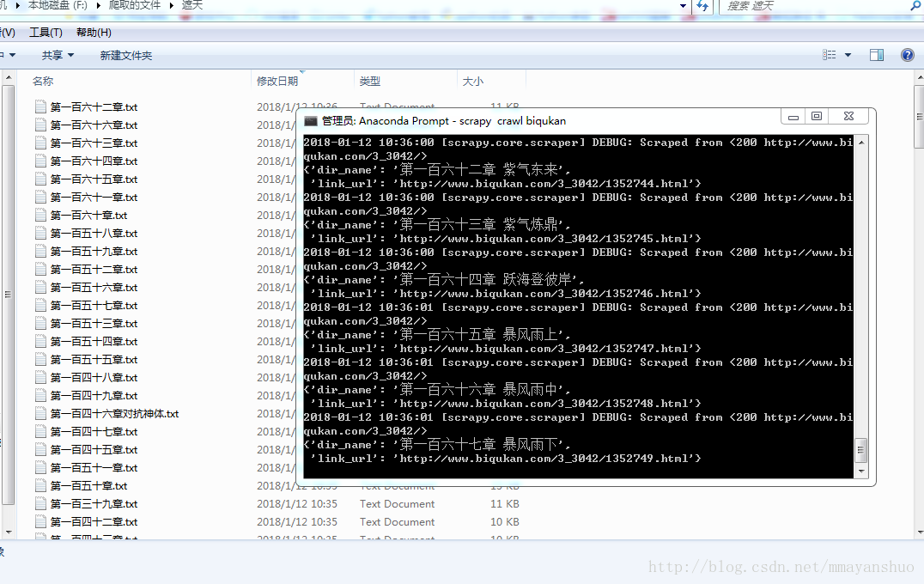Screen dimensions: 924x584
Task: Select file 第一百五十章.txt
Action: [x=88, y=486]
